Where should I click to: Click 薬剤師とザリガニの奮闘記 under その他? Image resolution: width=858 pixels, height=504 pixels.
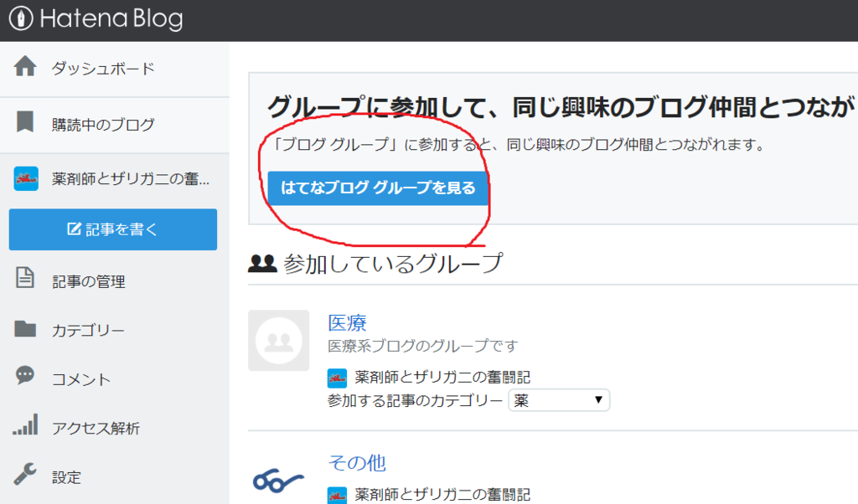coord(442,494)
